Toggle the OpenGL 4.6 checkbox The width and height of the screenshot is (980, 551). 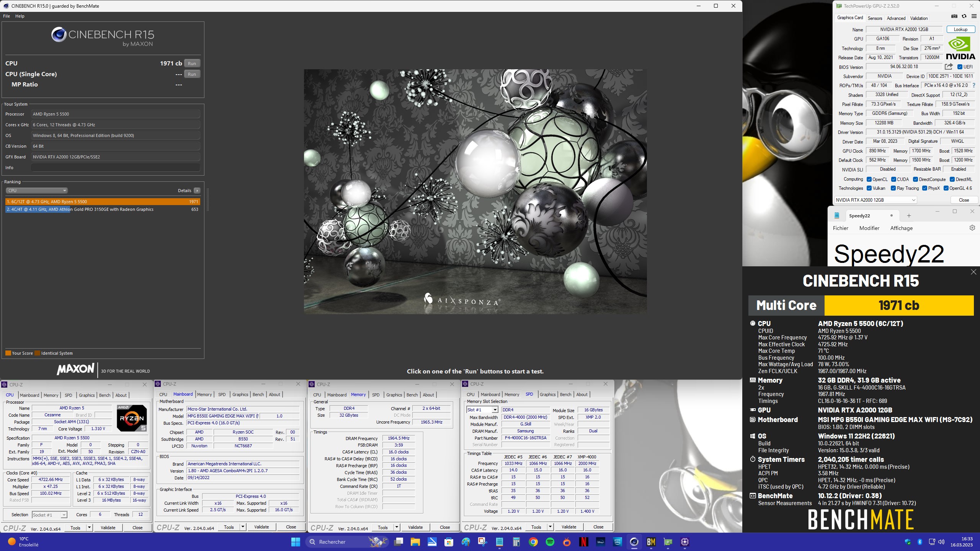point(946,188)
